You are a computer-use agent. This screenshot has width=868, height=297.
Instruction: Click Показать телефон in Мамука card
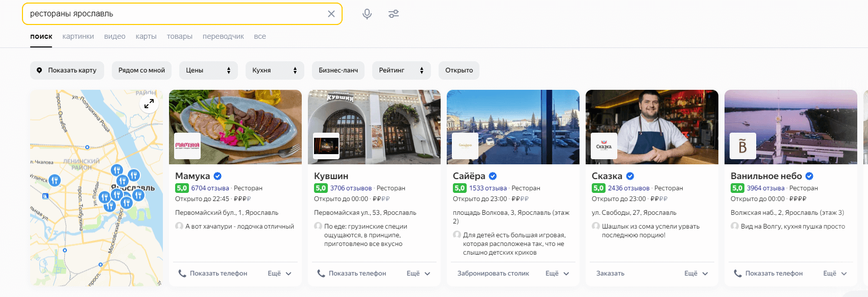pyautogui.click(x=219, y=274)
